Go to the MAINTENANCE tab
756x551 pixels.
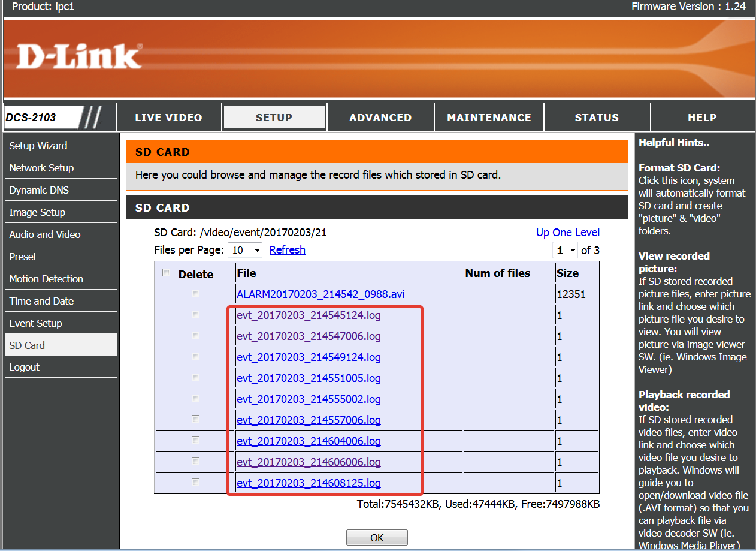pos(489,118)
